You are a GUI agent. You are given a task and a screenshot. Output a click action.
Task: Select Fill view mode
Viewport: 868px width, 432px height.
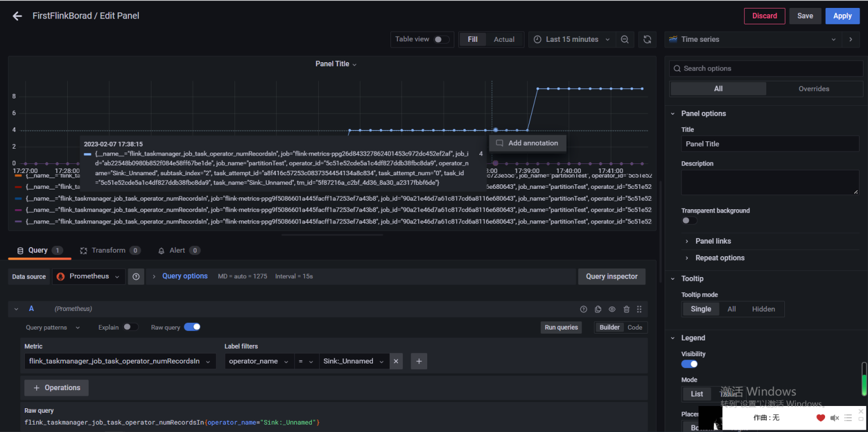tap(473, 40)
